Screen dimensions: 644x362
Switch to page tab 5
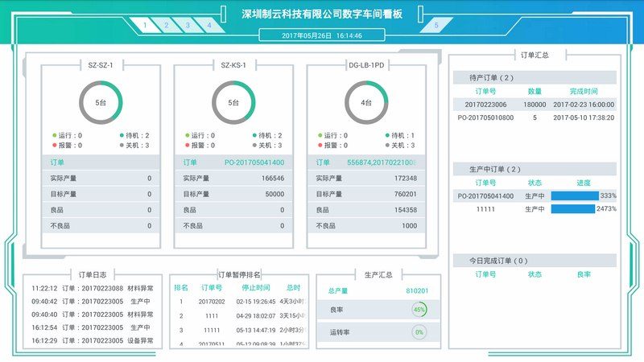[x=436, y=25]
